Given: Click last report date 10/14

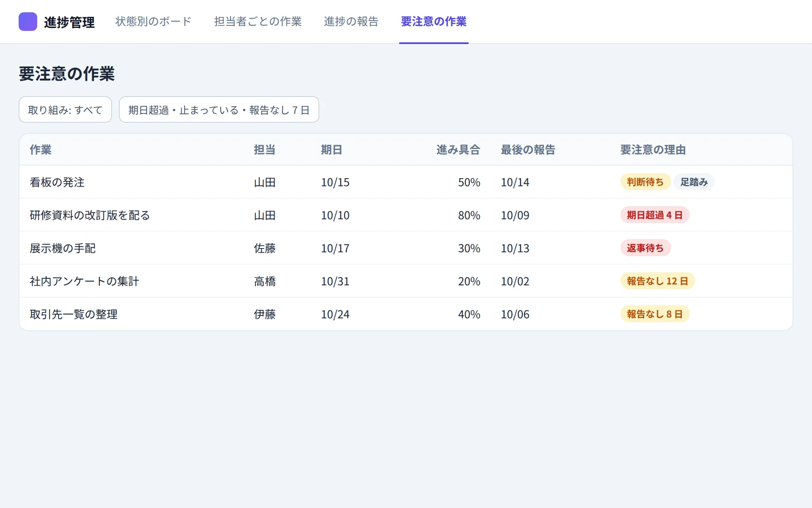Looking at the screenshot, I should click(515, 182).
